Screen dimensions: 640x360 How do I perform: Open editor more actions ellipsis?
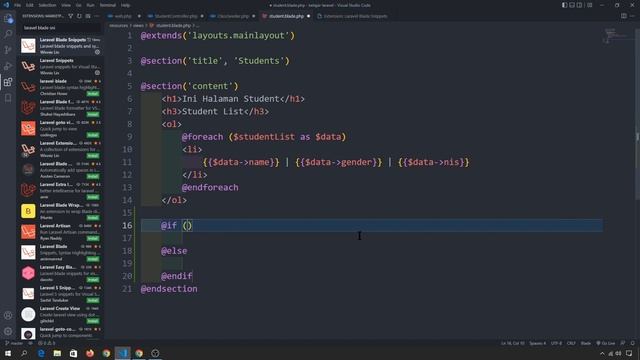(x=632, y=16)
